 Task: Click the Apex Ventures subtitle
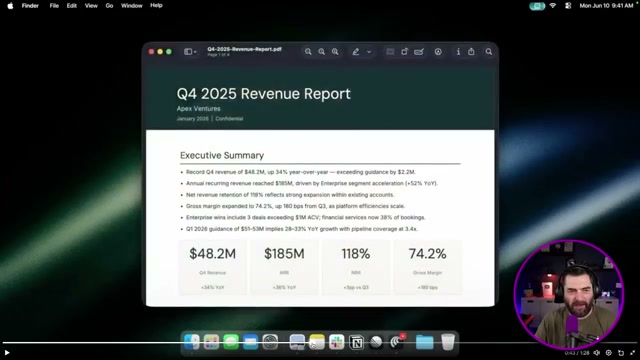pyautogui.click(x=198, y=109)
